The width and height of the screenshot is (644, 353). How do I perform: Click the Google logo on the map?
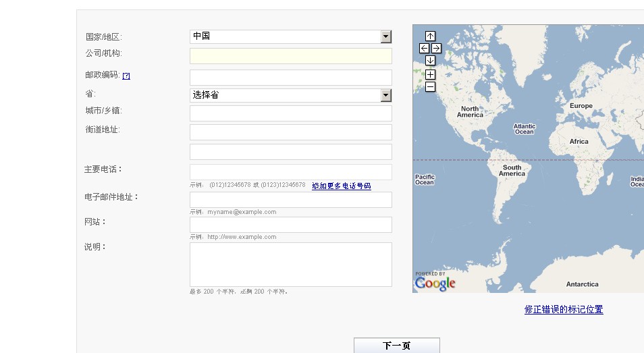coord(435,283)
